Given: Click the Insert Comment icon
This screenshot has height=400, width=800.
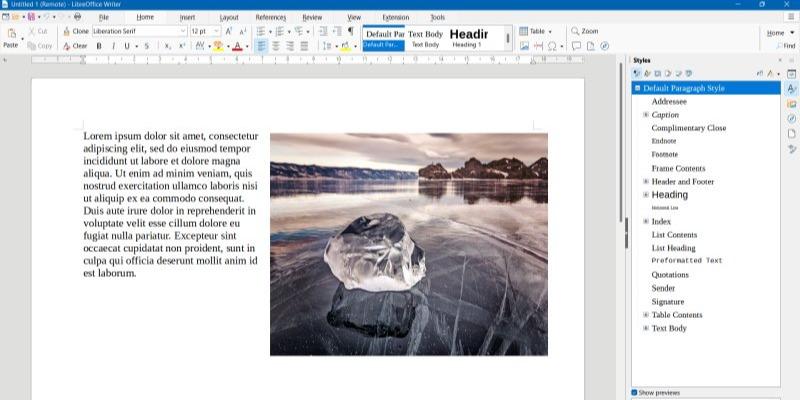Looking at the screenshot, I should (x=576, y=46).
